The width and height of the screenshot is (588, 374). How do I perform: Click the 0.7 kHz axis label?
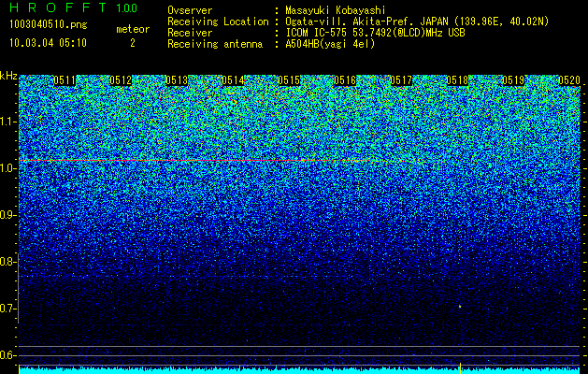[7, 309]
